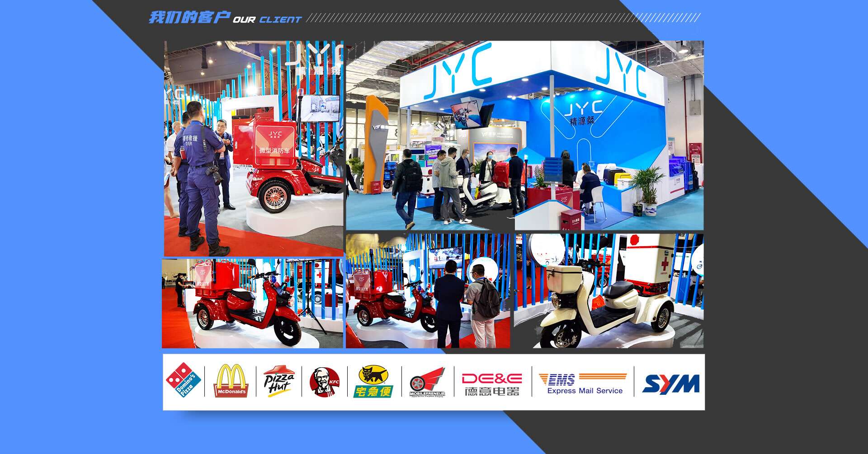Open the black cat 宅急便 logo
The image size is (868, 454).
(373, 382)
